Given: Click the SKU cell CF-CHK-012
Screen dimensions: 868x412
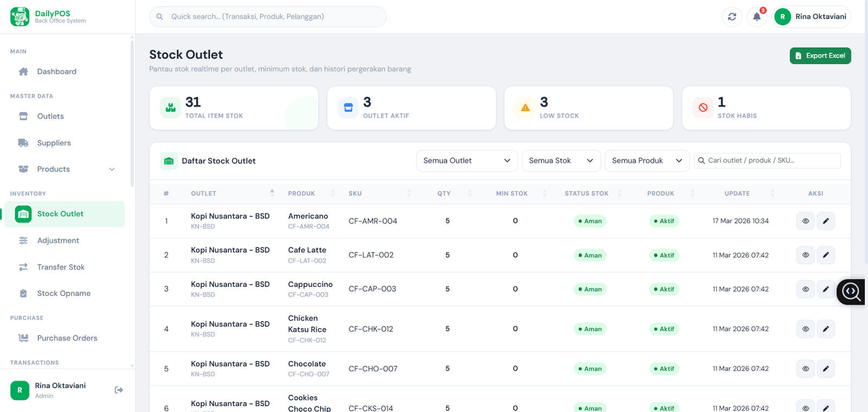Looking at the screenshot, I should tap(371, 329).
